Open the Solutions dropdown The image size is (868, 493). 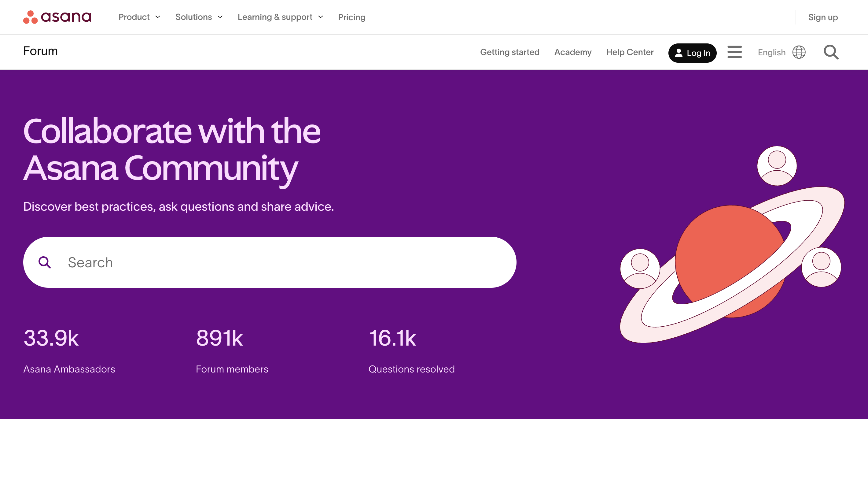click(x=198, y=17)
